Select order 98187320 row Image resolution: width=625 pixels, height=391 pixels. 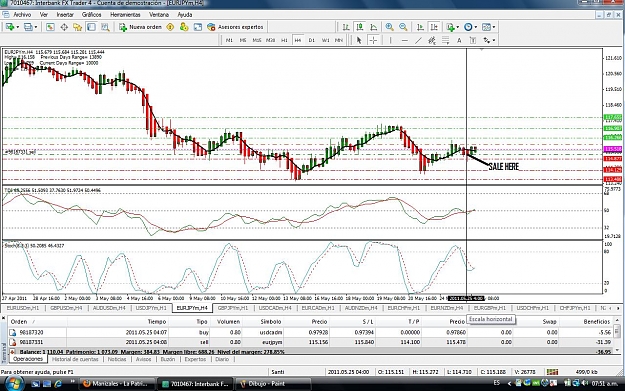point(311,332)
